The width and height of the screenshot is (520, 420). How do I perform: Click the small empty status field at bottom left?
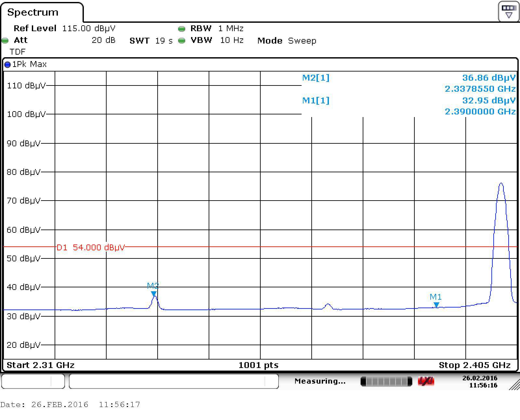coord(33,381)
